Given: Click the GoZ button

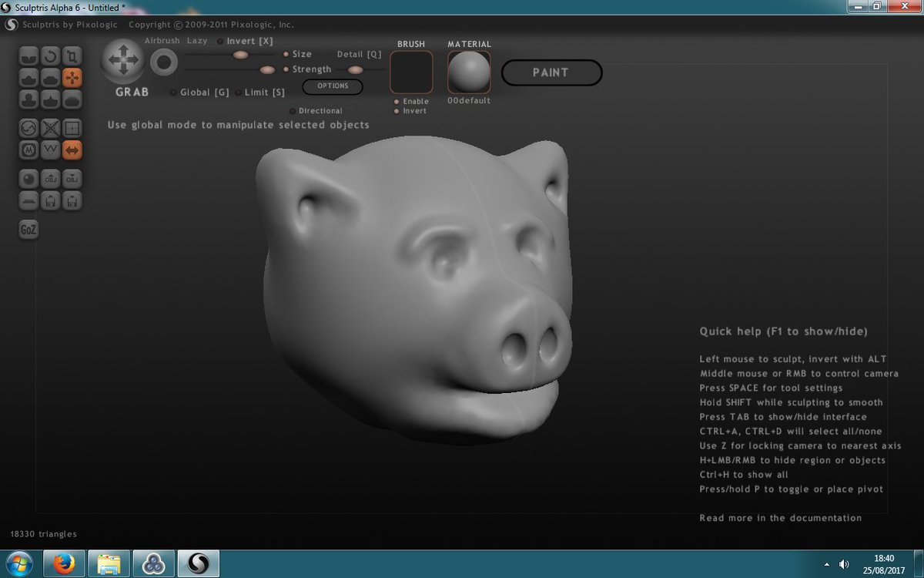Looking at the screenshot, I should (29, 229).
